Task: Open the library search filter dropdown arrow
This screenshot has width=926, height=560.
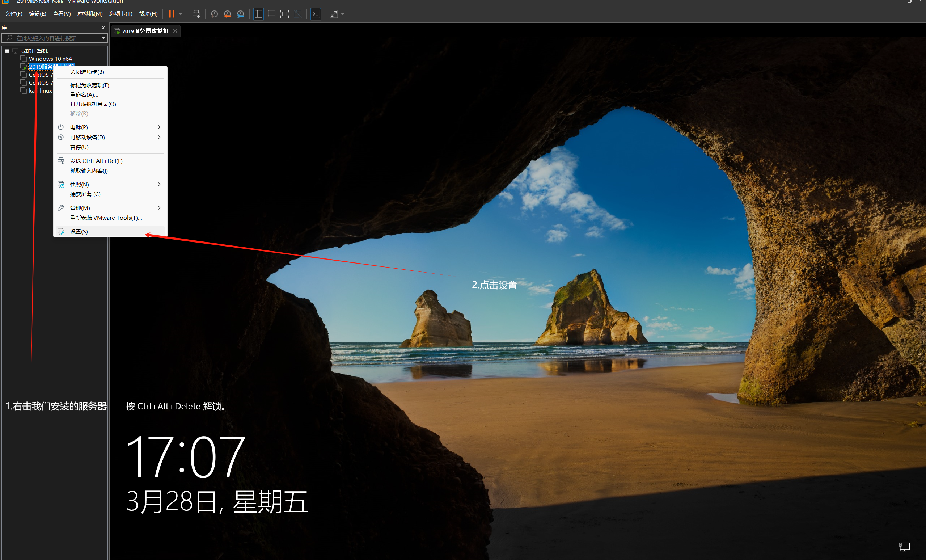Action: (x=103, y=38)
